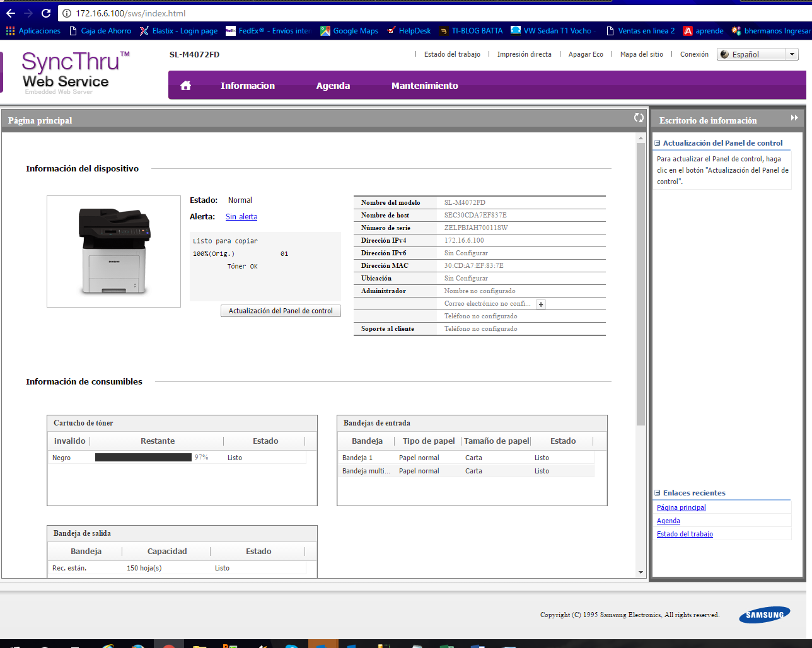
Task: Open Estado del trabajo recent link
Action: click(x=685, y=534)
